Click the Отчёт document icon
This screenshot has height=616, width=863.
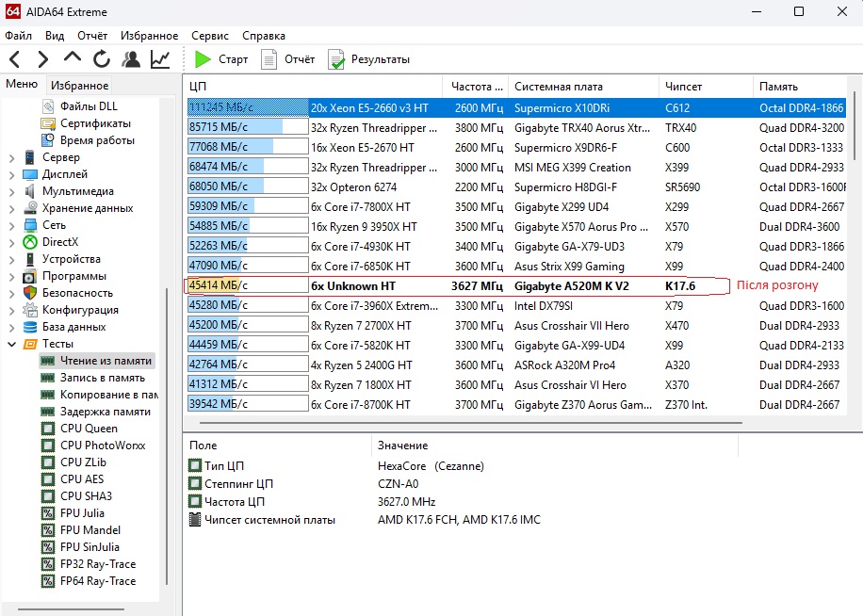point(269,58)
